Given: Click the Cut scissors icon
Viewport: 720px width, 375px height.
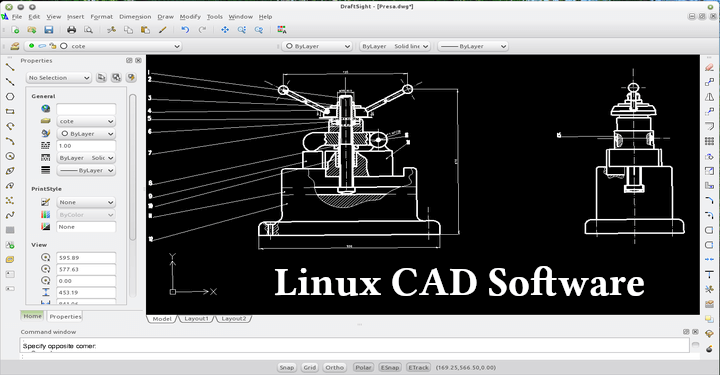Looking at the screenshot, I should click(111, 30).
